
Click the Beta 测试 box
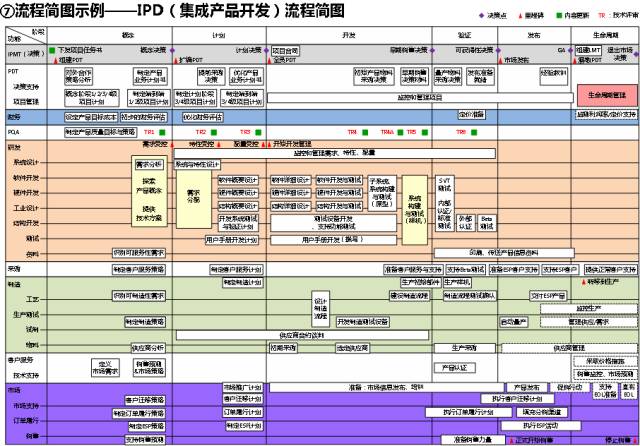[486, 223]
